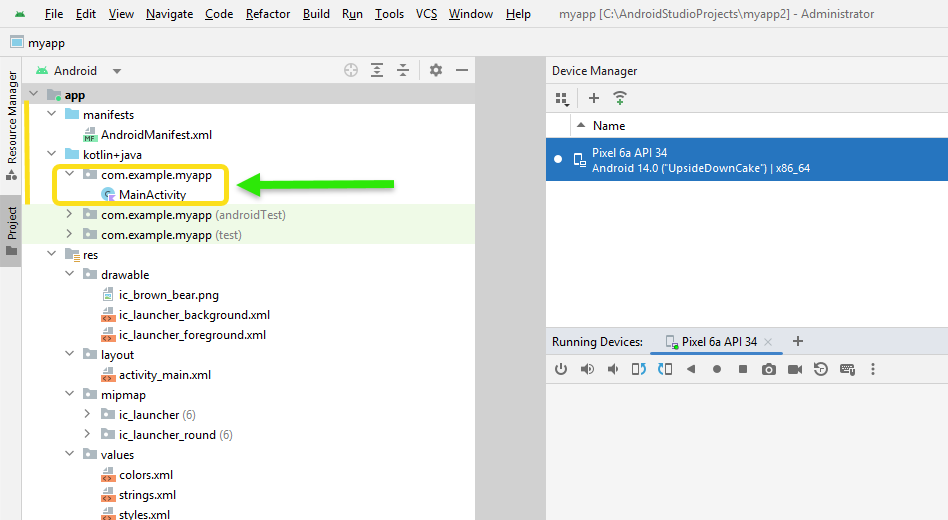Rotate emulator left
Screen dimensions: 948x520
click(639, 369)
